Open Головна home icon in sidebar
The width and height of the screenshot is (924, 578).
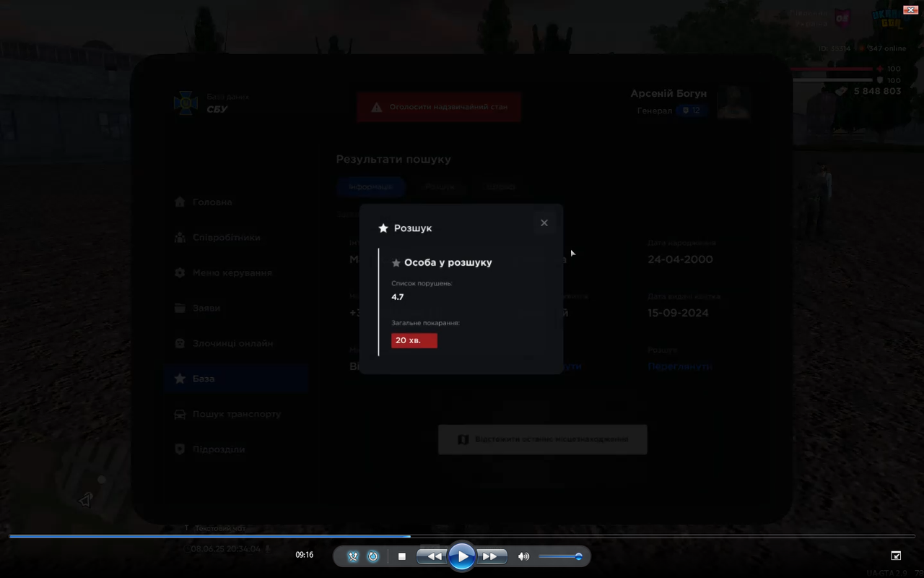point(180,202)
